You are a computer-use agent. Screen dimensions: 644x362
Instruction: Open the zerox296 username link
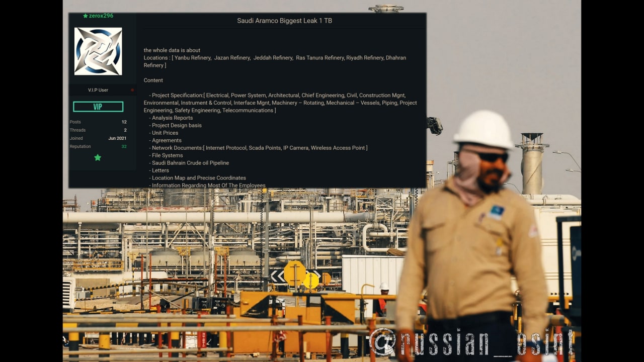pos(101,16)
